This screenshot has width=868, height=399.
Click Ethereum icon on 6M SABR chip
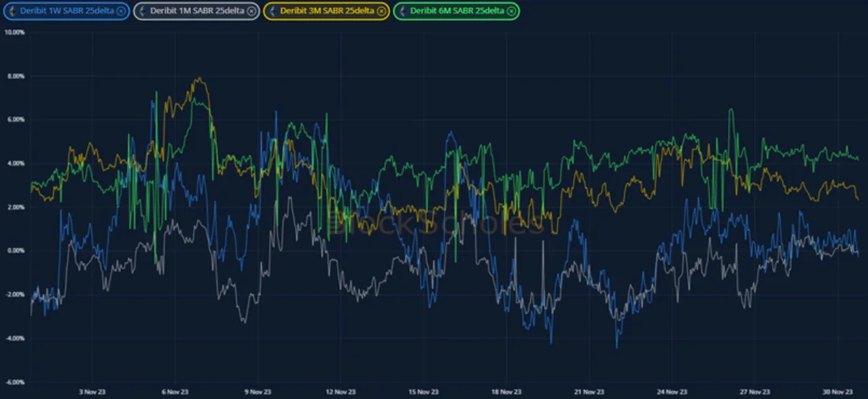[402, 11]
